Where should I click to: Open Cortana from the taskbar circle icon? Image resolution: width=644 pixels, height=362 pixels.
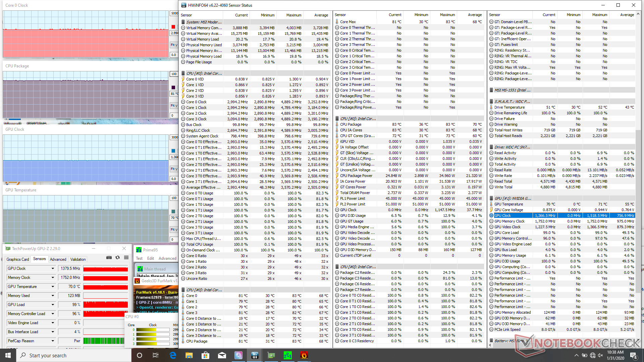[140, 355]
